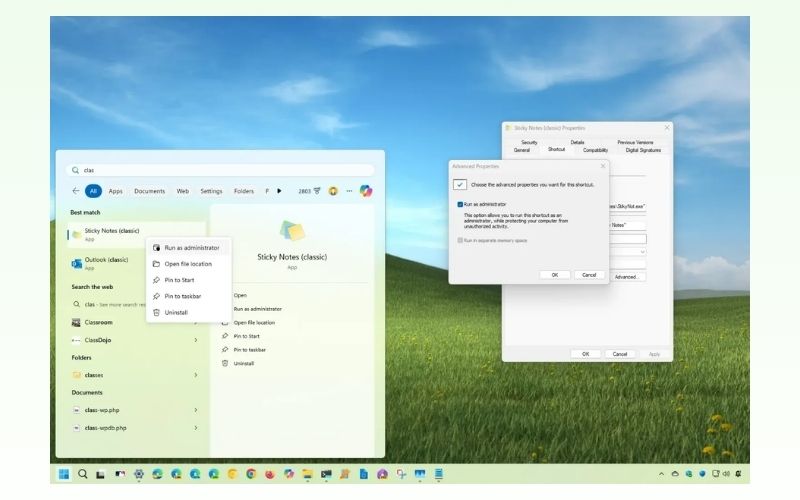
Task: Open Settings gear icon on the taskbar
Action: tap(138, 474)
